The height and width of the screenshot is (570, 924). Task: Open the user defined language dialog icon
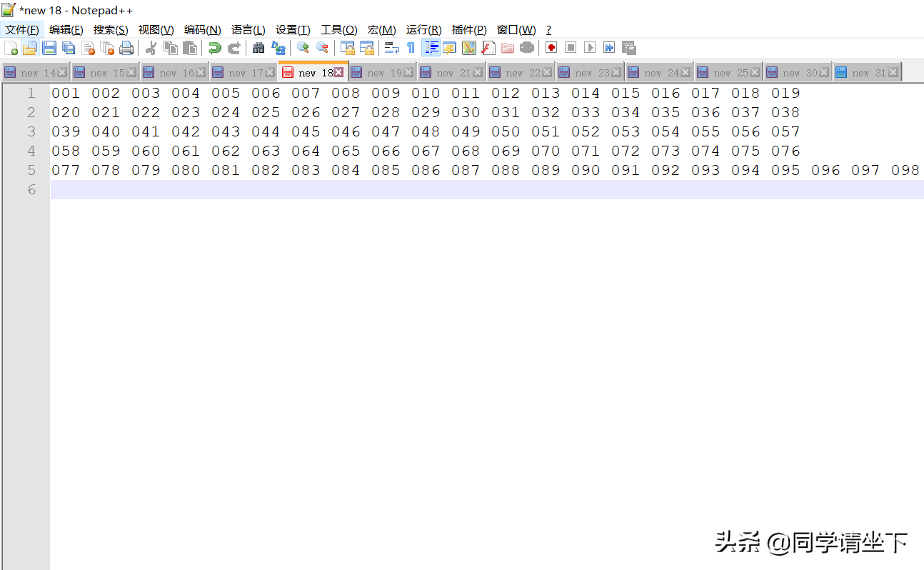coord(449,48)
